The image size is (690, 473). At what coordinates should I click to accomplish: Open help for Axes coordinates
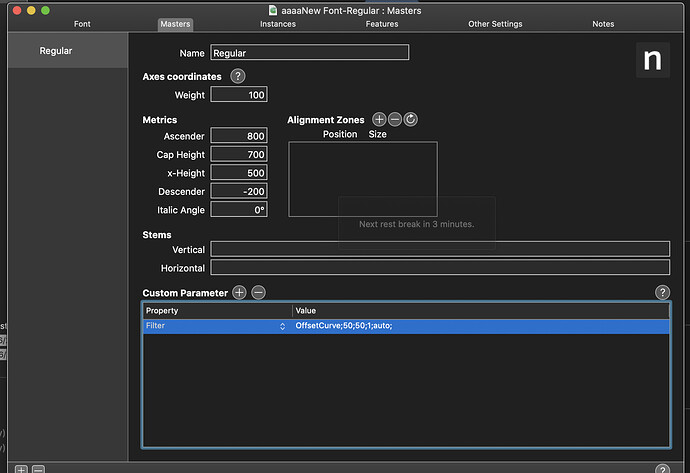point(238,76)
